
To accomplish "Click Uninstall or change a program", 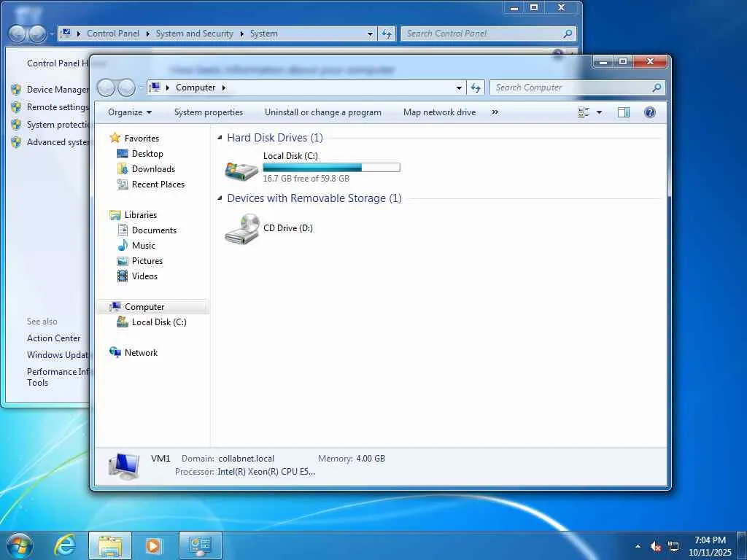I will pyautogui.click(x=323, y=112).
